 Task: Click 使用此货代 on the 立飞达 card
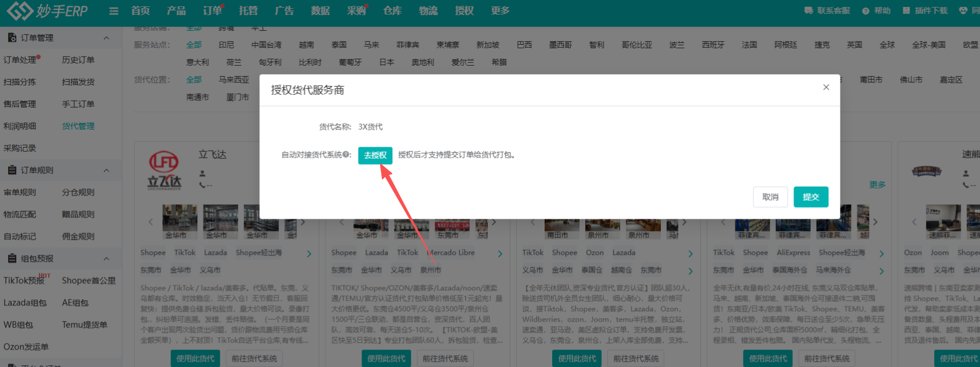pyautogui.click(x=195, y=359)
